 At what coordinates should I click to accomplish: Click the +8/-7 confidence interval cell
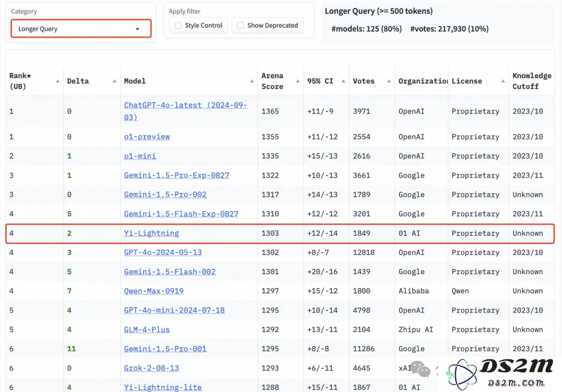[x=318, y=252]
